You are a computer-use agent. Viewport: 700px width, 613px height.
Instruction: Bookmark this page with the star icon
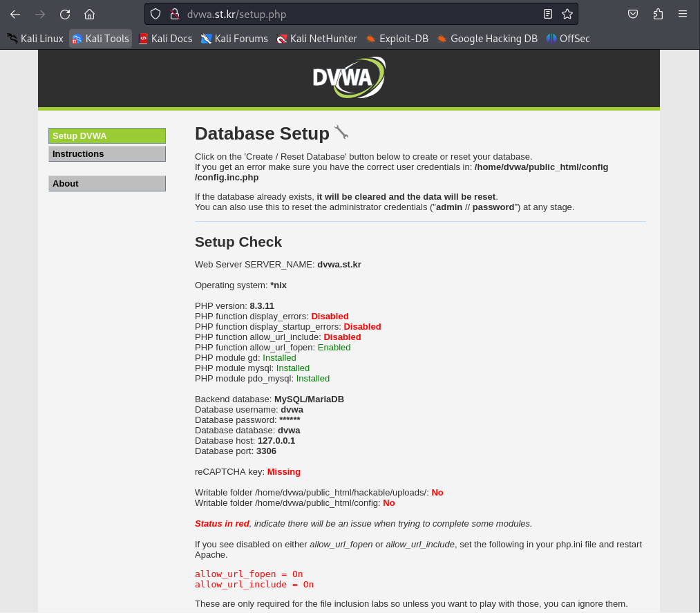(567, 15)
